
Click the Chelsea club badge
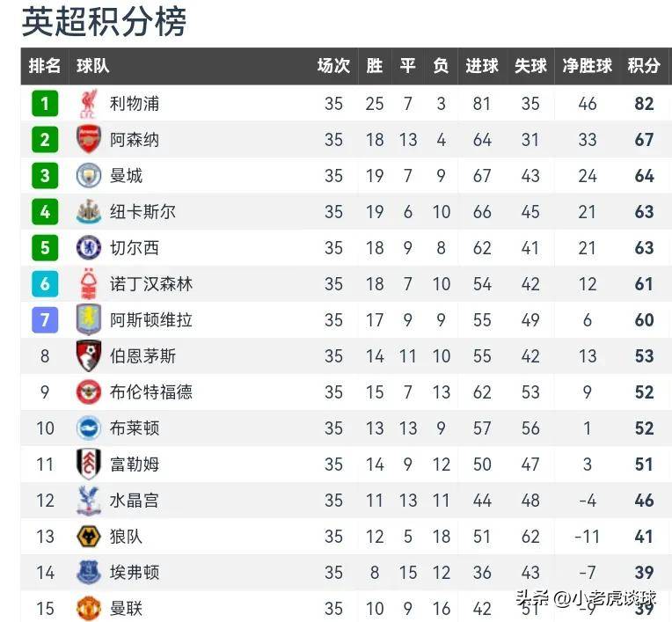point(89,248)
